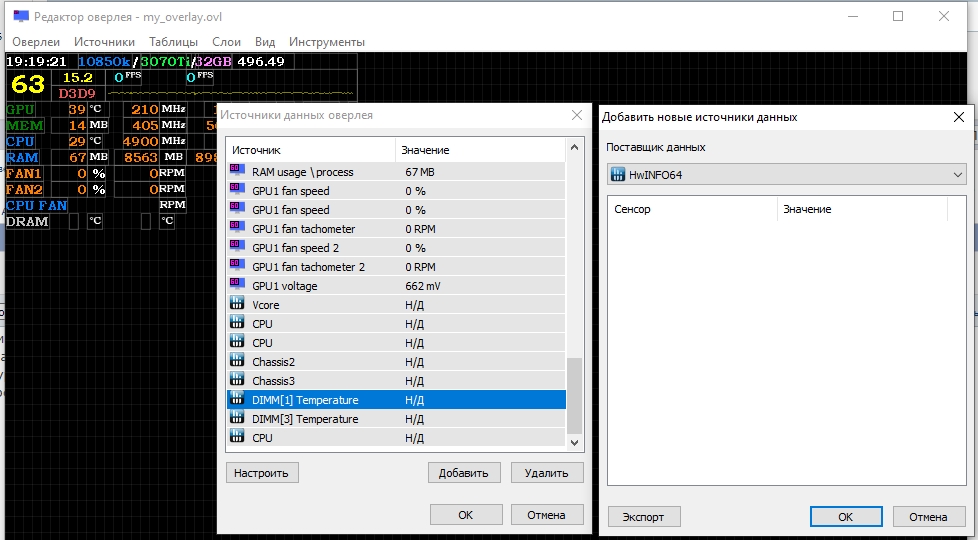
Task: Click HwINFO icon of Chassis3 row
Action: click(236, 379)
